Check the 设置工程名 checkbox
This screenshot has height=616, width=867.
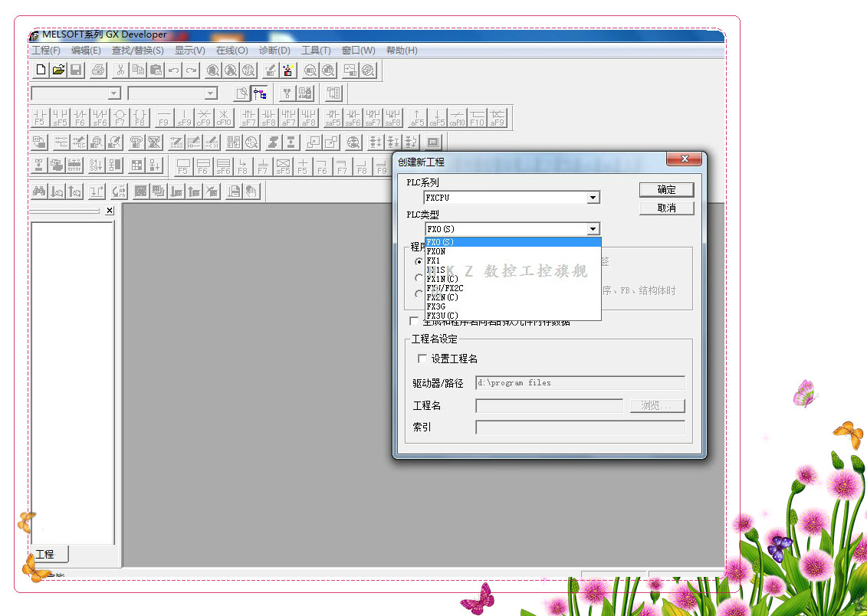point(422,359)
